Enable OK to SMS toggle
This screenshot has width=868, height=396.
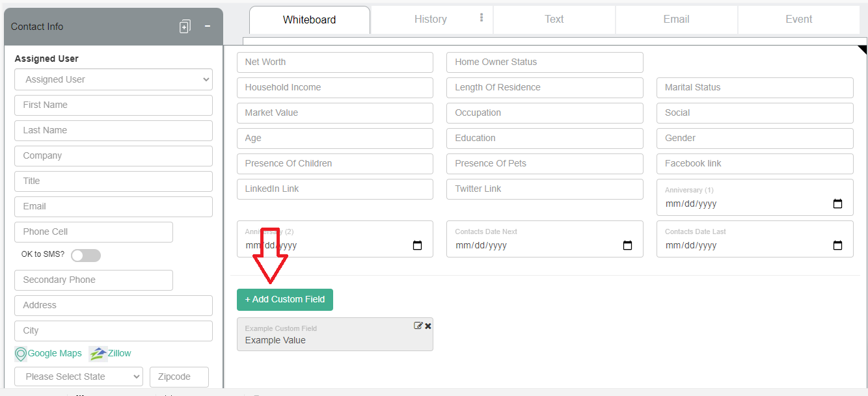point(85,255)
